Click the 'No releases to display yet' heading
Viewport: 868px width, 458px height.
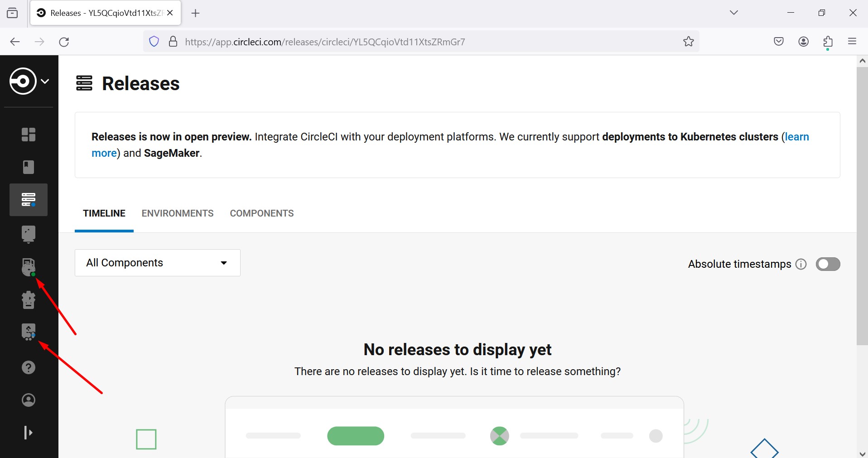pyautogui.click(x=458, y=350)
